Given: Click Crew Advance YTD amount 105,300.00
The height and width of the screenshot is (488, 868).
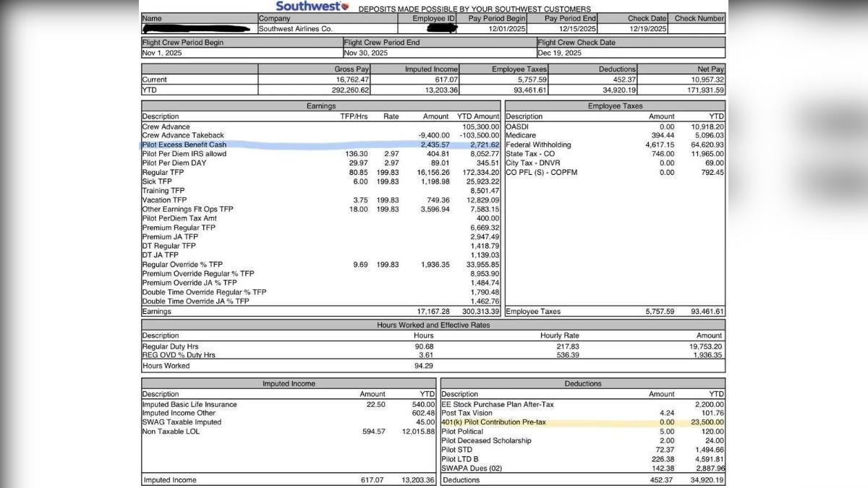Looking at the screenshot, I should [480, 127].
